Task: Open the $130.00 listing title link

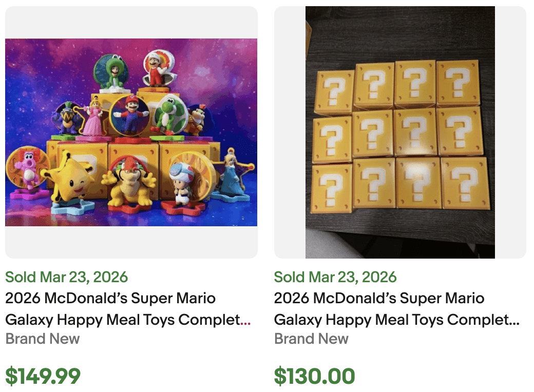Action: pyautogui.click(x=396, y=309)
